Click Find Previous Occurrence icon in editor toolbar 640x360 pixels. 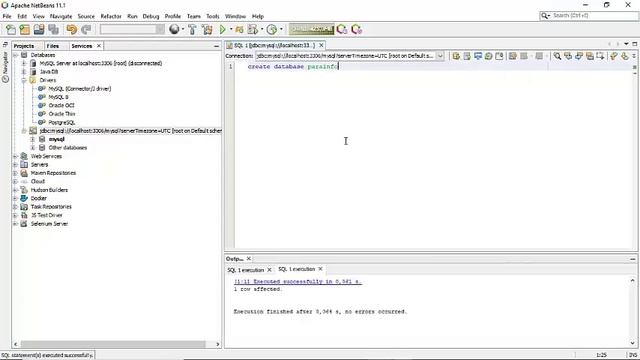click(568, 56)
